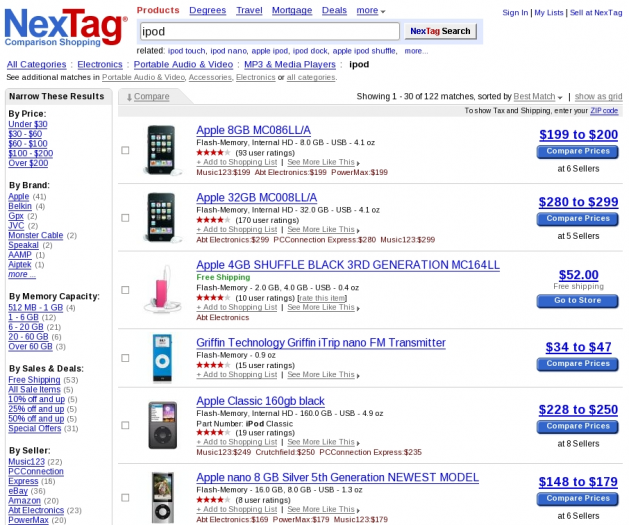Select the Products tab

click(158, 10)
